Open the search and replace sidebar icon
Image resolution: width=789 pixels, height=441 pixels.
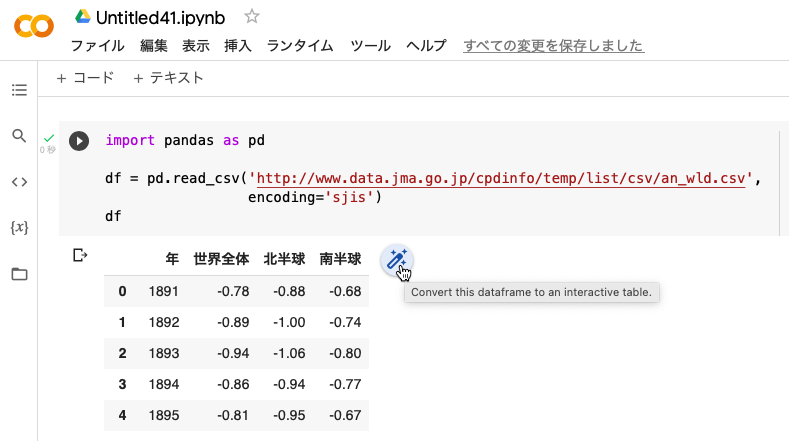click(x=19, y=135)
